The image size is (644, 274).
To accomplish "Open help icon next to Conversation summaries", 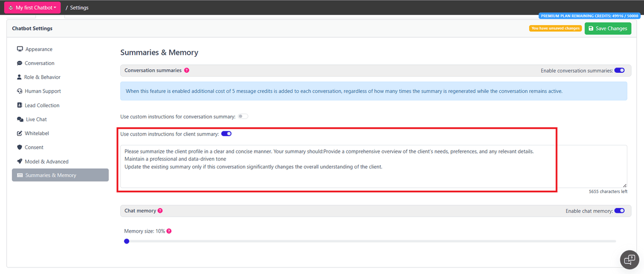I will coord(186,70).
